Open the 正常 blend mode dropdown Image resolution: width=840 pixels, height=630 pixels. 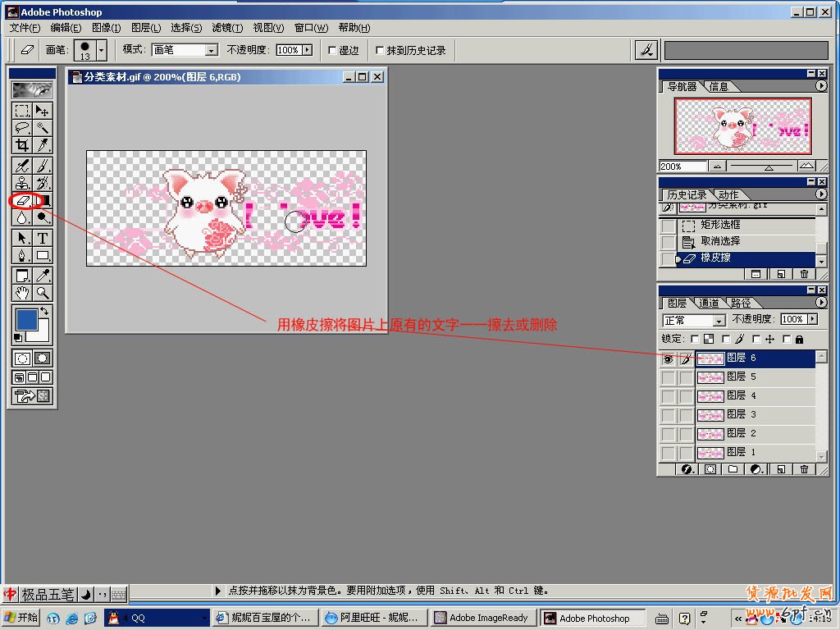[719, 321]
